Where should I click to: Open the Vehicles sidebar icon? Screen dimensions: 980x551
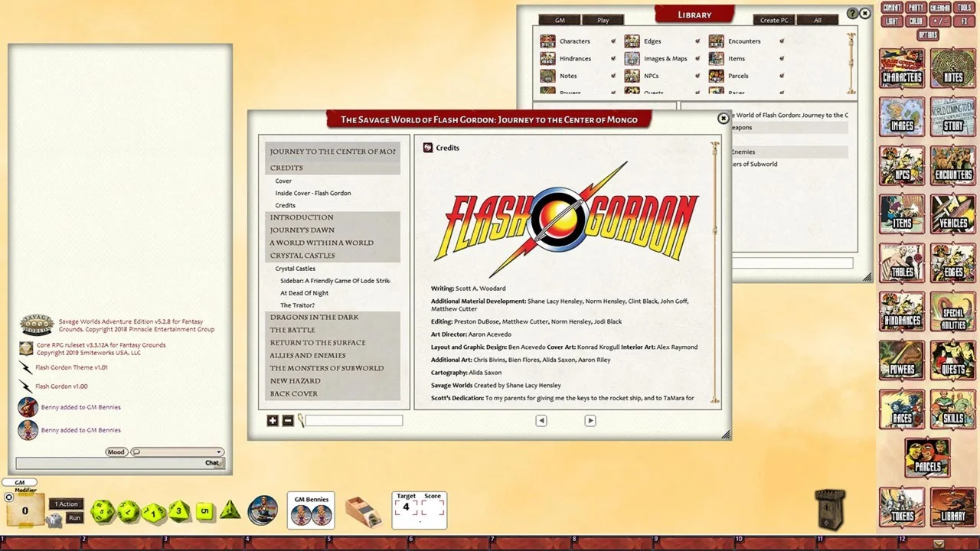[x=952, y=214]
